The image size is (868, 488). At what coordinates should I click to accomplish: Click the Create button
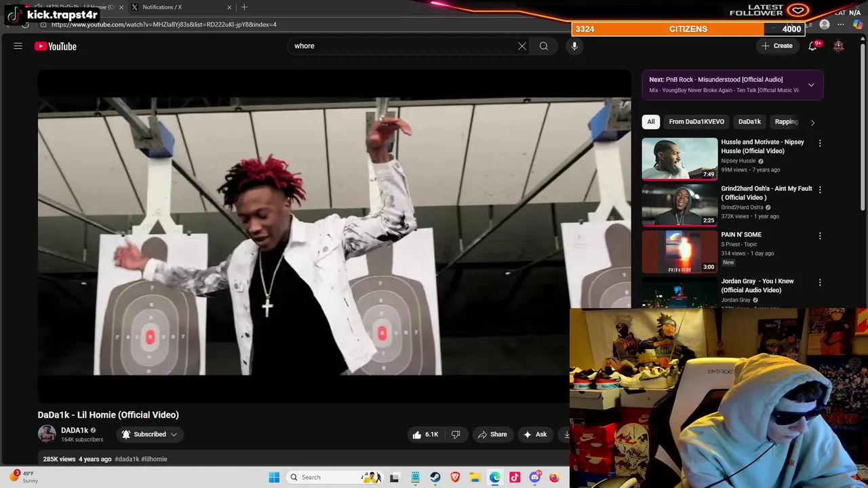click(776, 46)
